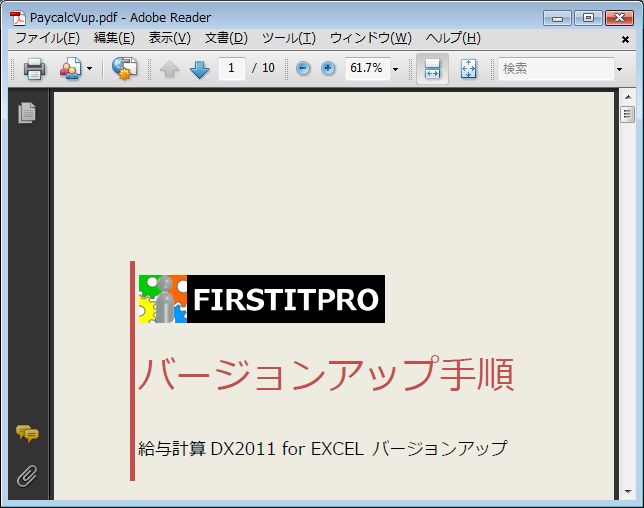The height and width of the screenshot is (508, 644).
Task: Open the ツール(T) menu
Action: pyautogui.click(x=289, y=38)
